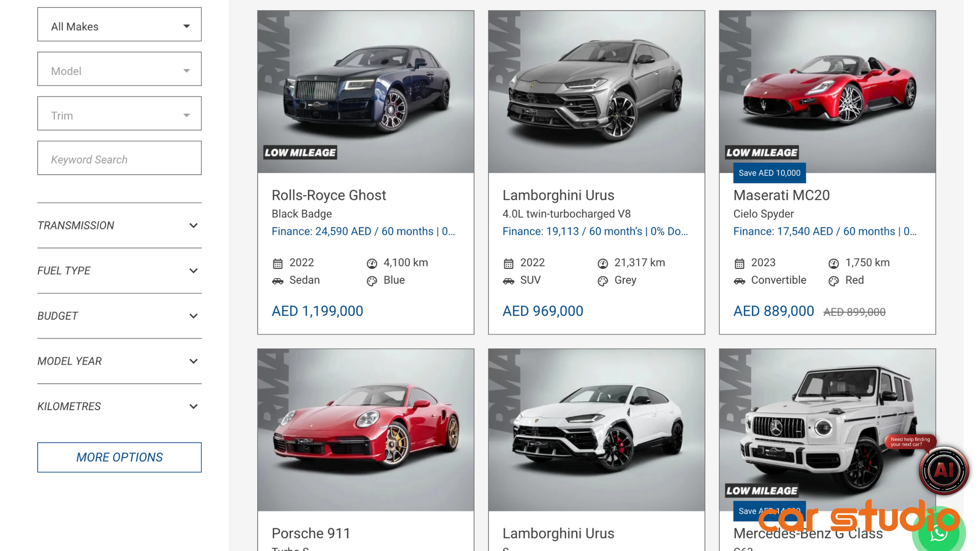Viewport: 980px width, 551px height.
Task: Click palette icon beside Grey
Action: (602, 281)
